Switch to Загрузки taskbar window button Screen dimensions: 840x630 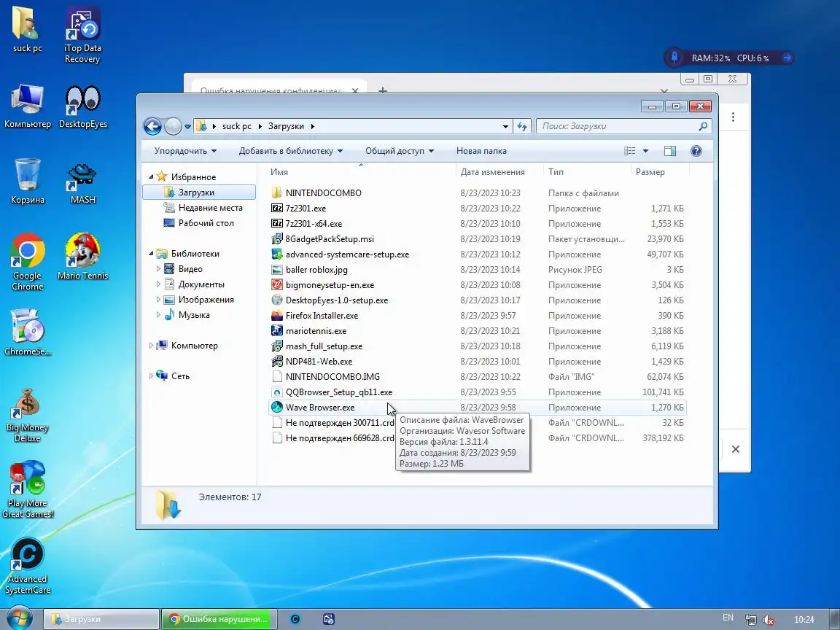[x=101, y=619]
